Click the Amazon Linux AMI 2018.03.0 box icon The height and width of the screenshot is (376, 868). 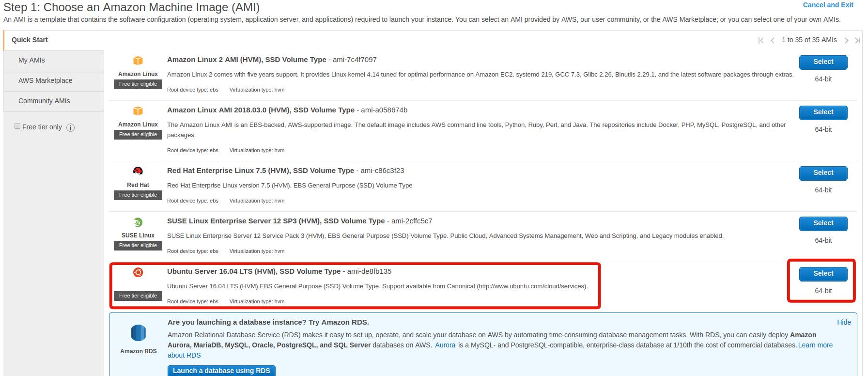[138, 111]
